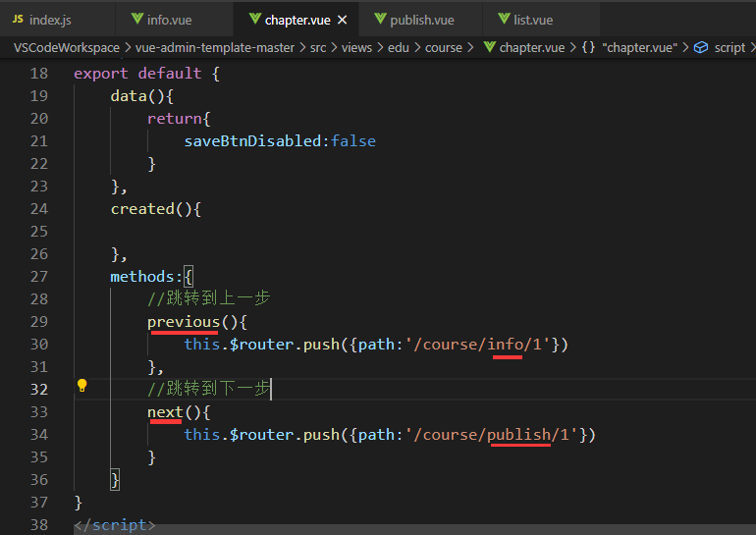The width and height of the screenshot is (756, 535).
Task: Open the course breadcrumb segment
Action: tap(444, 48)
